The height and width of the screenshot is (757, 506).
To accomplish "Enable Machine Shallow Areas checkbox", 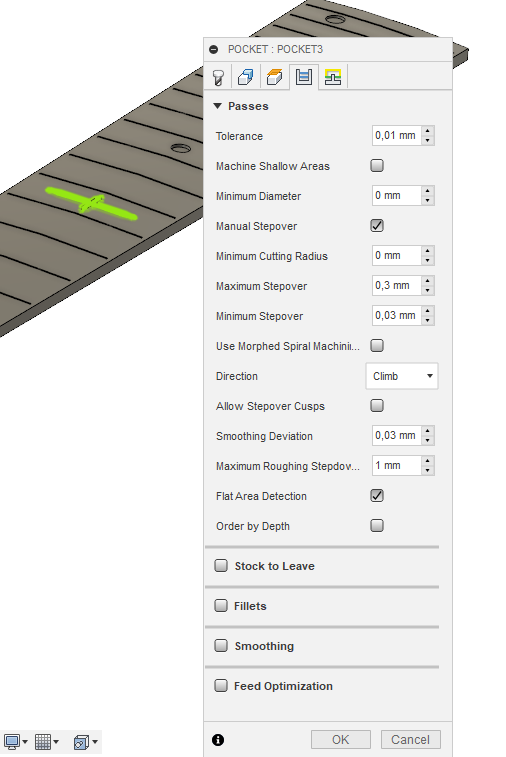I will [377, 166].
